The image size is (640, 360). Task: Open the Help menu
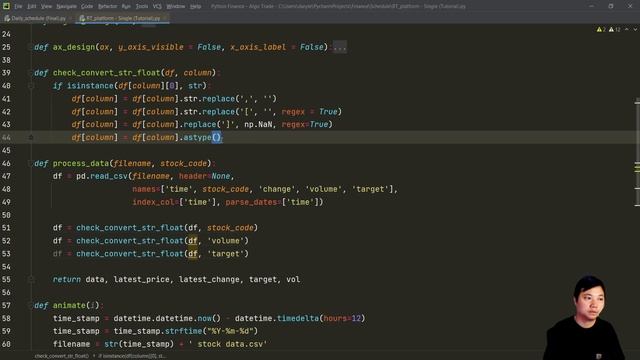click(x=196, y=7)
